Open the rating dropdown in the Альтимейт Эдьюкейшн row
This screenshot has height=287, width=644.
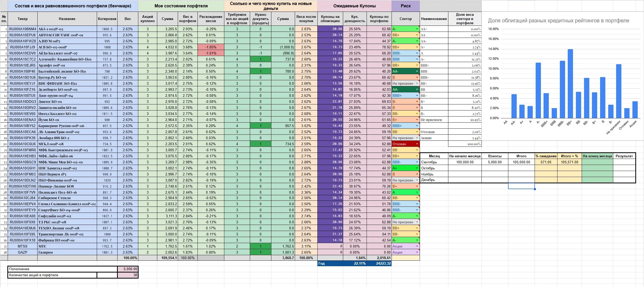point(417,59)
